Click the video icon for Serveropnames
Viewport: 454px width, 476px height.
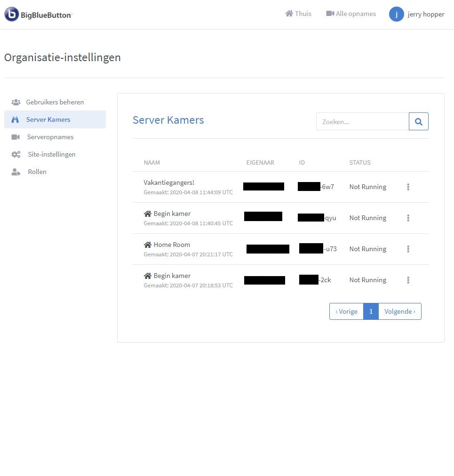[16, 137]
